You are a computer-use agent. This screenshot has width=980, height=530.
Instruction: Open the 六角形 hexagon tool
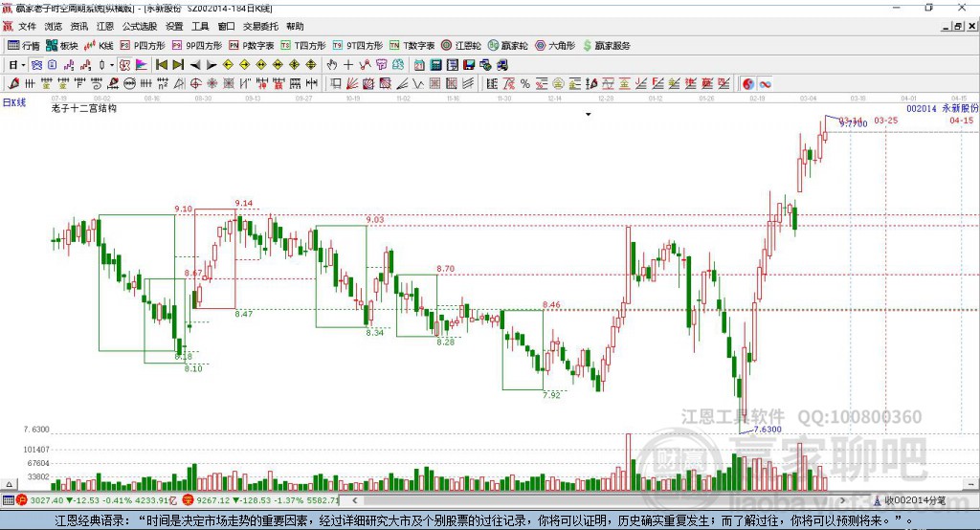click(x=555, y=46)
